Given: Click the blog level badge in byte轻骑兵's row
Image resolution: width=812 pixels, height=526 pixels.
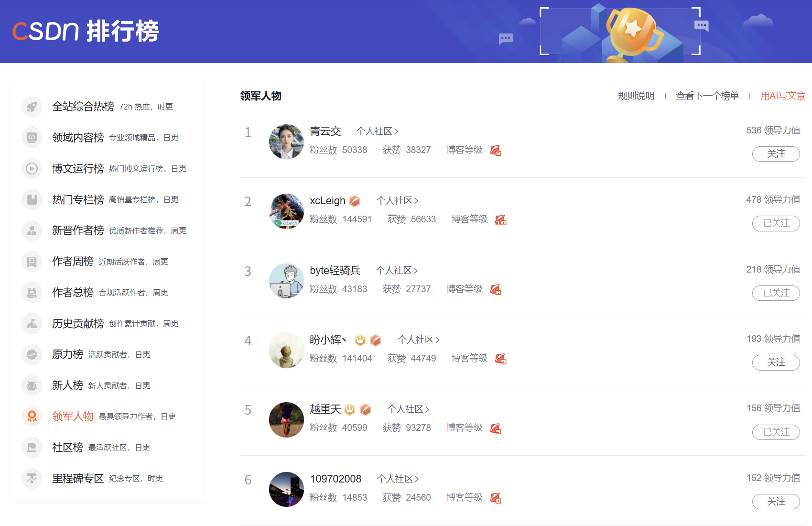Looking at the screenshot, I should tap(496, 290).
